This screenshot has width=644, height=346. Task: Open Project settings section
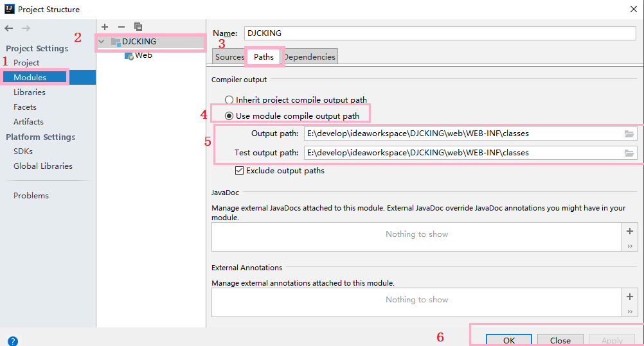(26, 62)
